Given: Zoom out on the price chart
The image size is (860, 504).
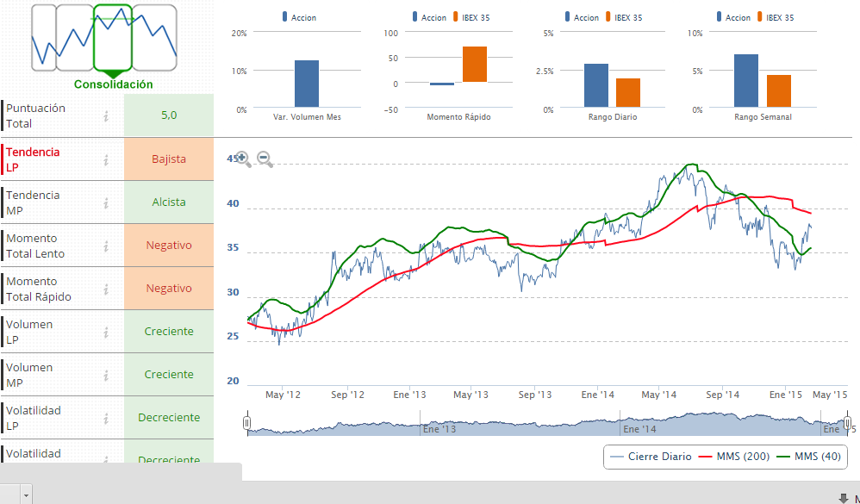Looking at the screenshot, I should pos(265,159).
